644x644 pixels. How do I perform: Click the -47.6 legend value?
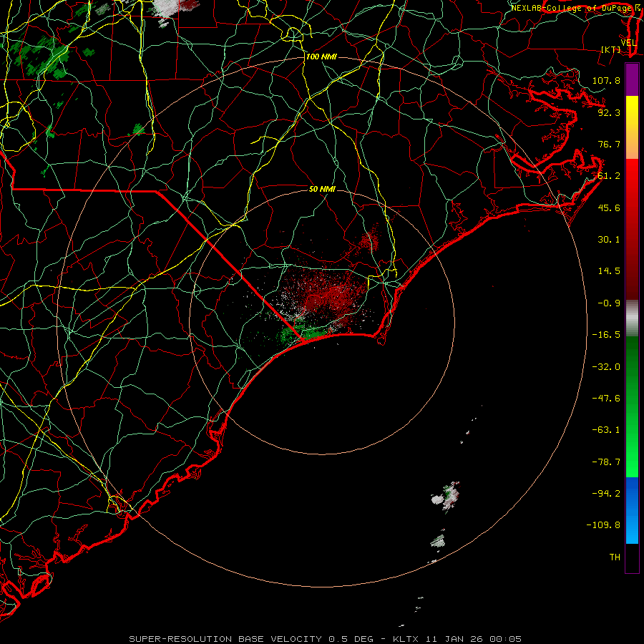click(x=606, y=399)
